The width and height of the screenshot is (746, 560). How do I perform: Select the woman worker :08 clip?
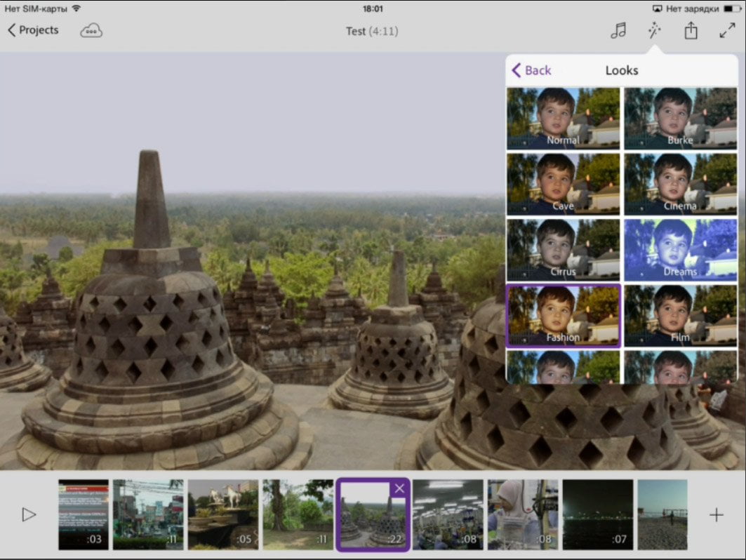pos(522,515)
